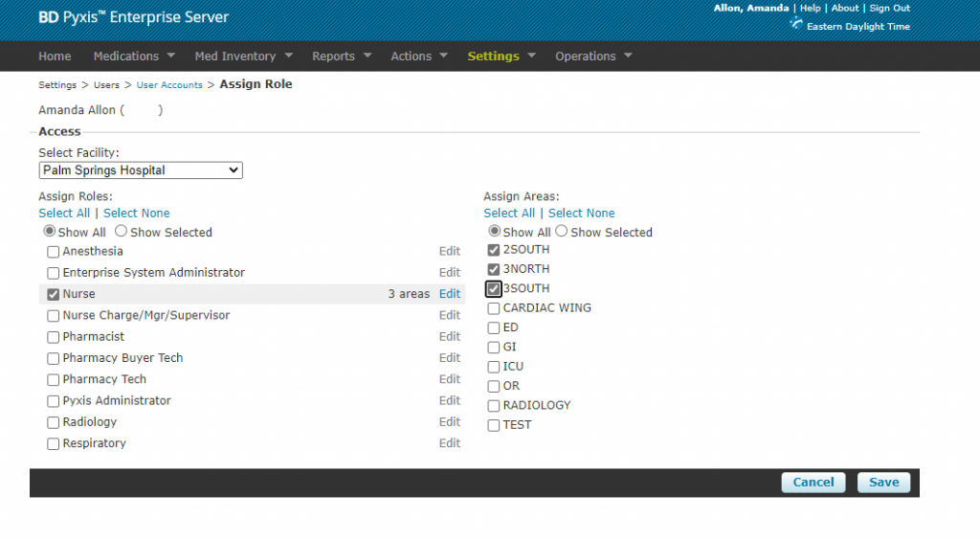Click the Sign Out link

(889, 9)
